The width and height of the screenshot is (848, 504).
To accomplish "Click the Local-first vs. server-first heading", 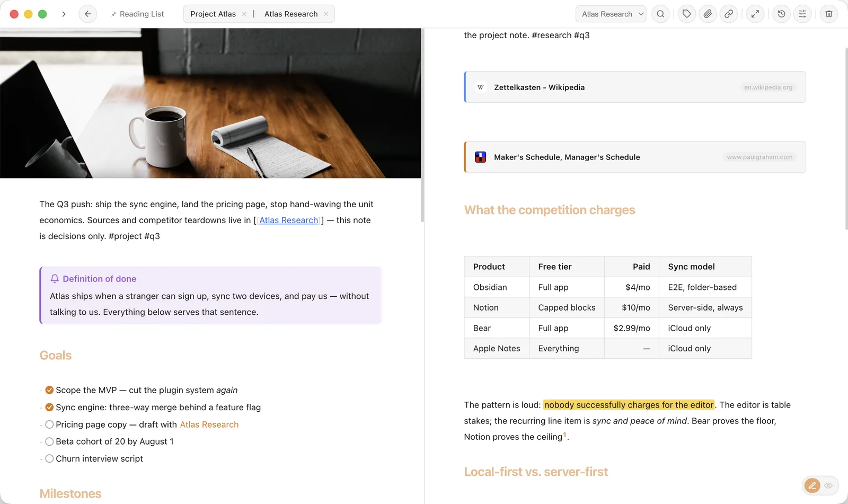I will pos(536,472).
